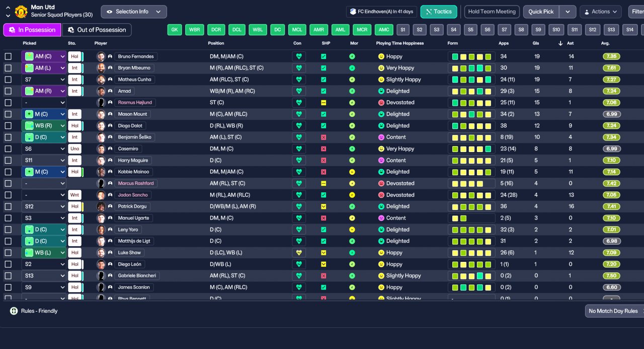Open Bruno Fernandes AM (C) picked dropdown

tap(44, 56)
